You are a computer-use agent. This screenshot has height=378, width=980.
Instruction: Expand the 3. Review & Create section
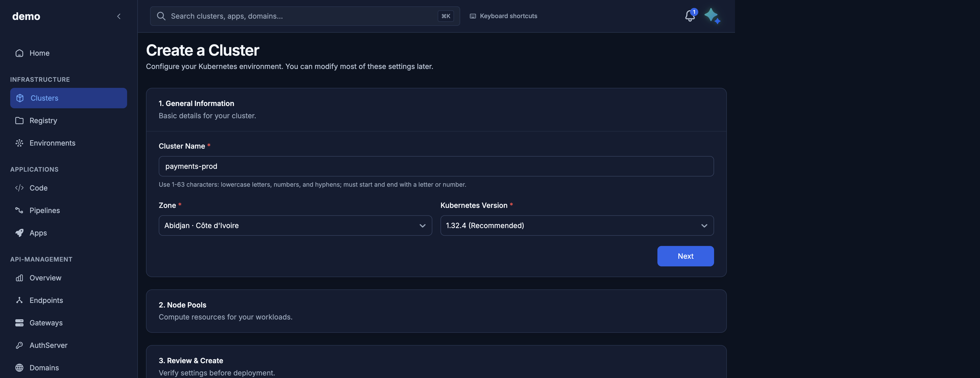(436, 362)
